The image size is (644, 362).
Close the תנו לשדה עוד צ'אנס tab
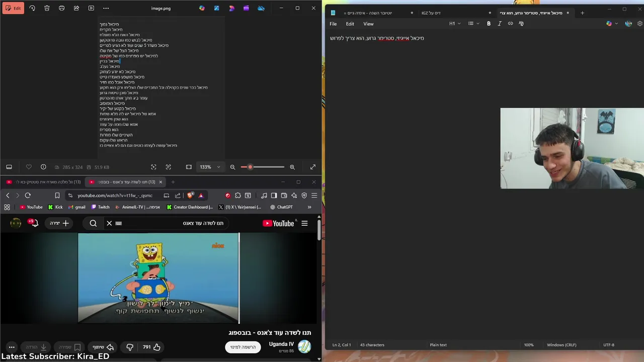160,182
